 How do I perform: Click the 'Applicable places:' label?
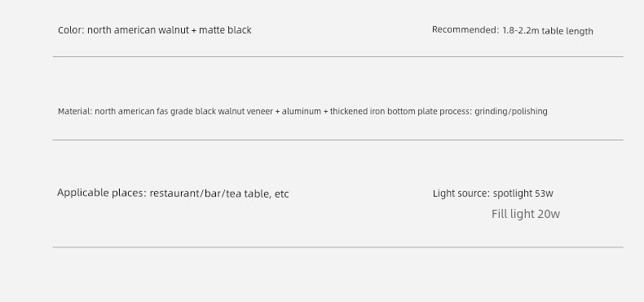[102, 193]
